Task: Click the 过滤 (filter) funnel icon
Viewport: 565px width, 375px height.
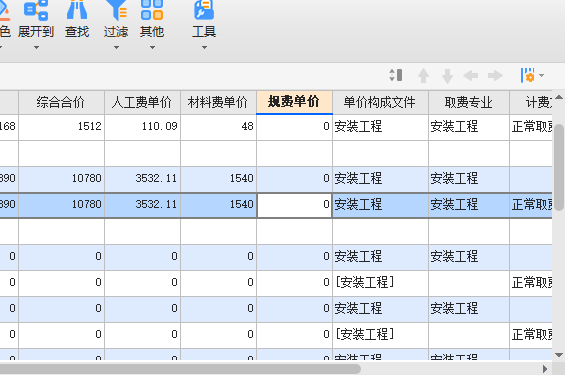Action: 116,10
